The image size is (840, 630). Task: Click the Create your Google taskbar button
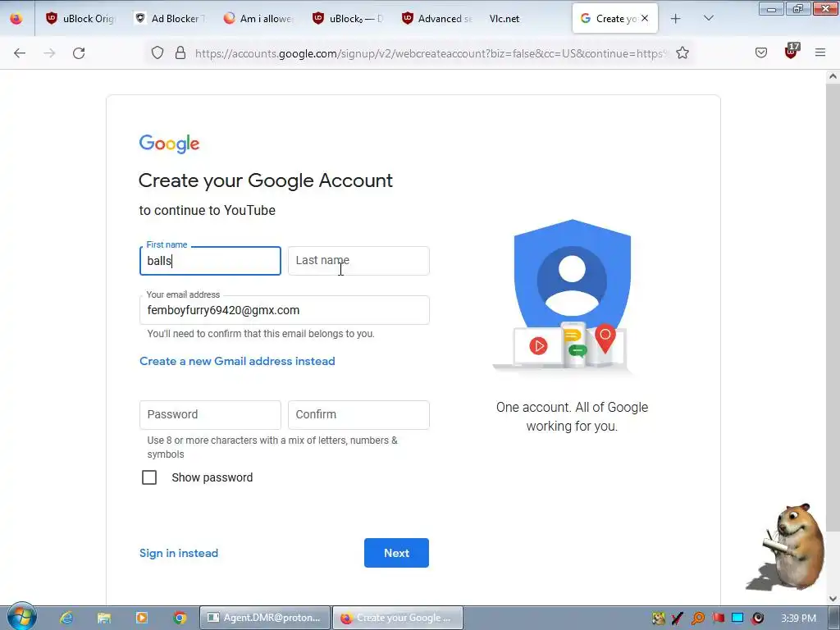tap(398, 618)
